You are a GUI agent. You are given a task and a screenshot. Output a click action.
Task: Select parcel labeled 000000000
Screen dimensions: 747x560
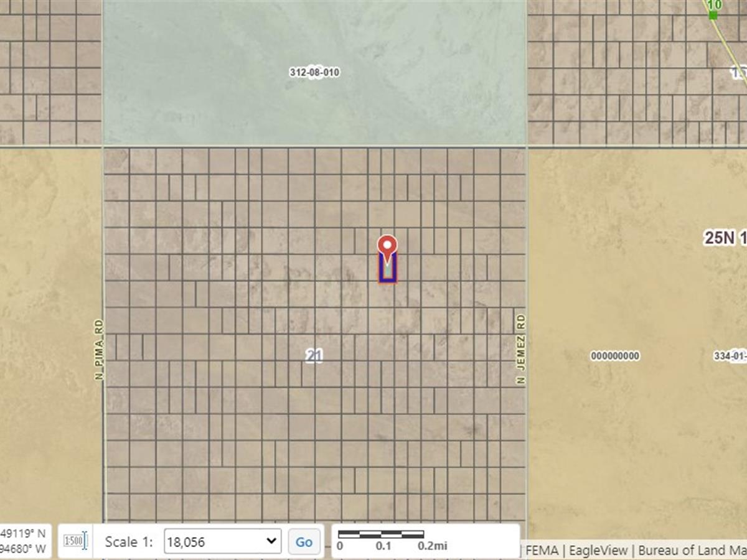click(614, 356)
